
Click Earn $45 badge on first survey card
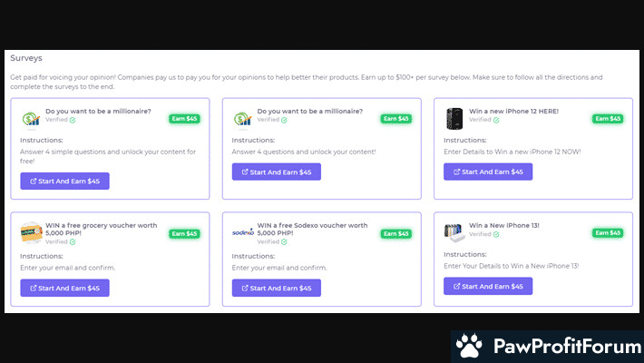pyautogui.click(x=184, y=118)
